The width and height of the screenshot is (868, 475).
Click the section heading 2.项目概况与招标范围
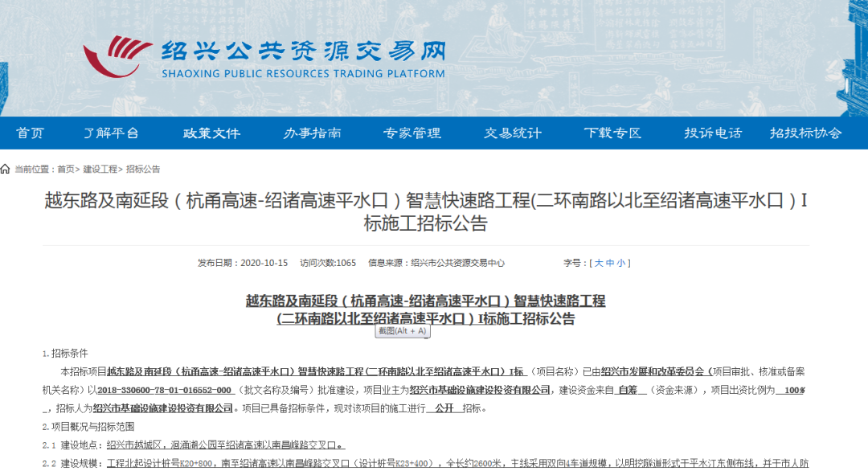[88, 427]
